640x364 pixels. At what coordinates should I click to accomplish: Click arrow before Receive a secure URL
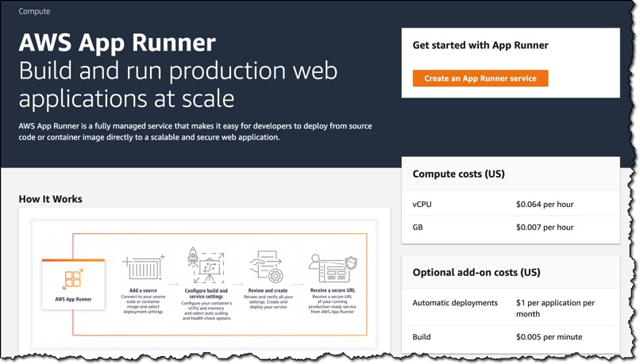tap(298, 284)
